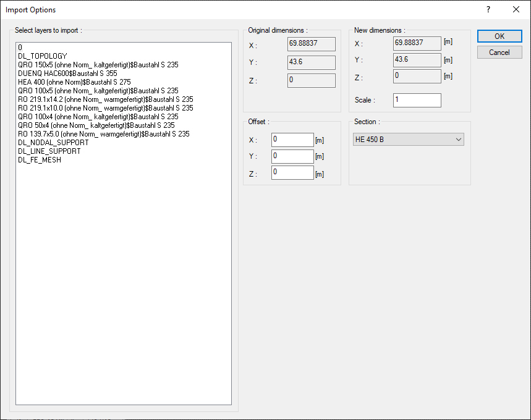The height and width of the screenshot is (420, 531).
Task: Click the Scale input field
Action: 417,100
